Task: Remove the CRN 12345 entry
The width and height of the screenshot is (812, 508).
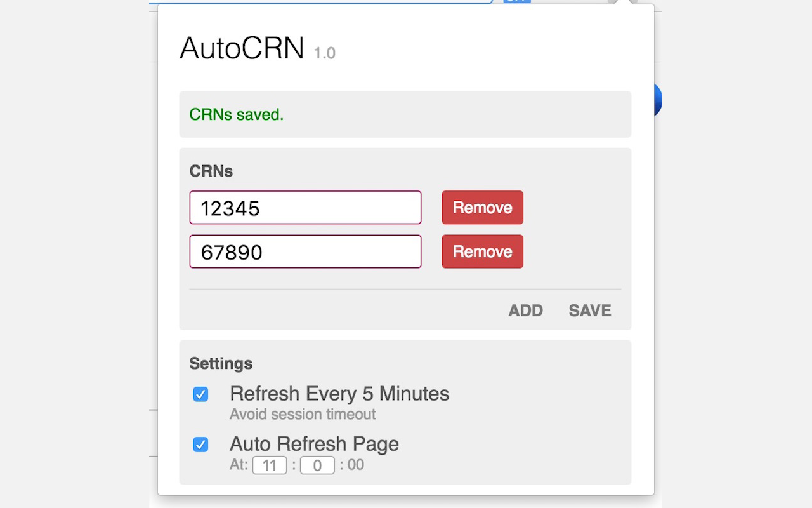Action: [x=482, y=208]
